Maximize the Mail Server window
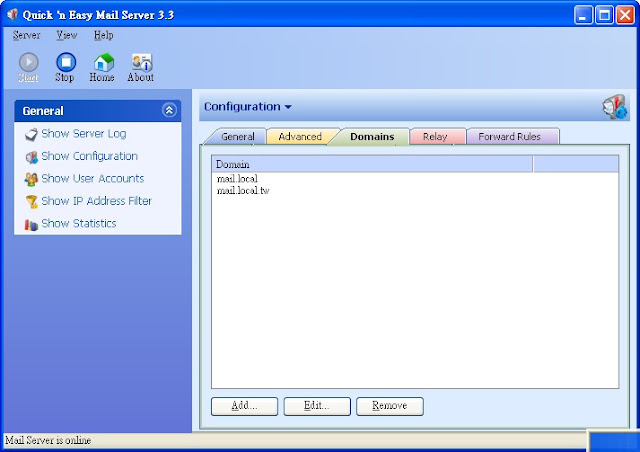 tap(604, 15)
